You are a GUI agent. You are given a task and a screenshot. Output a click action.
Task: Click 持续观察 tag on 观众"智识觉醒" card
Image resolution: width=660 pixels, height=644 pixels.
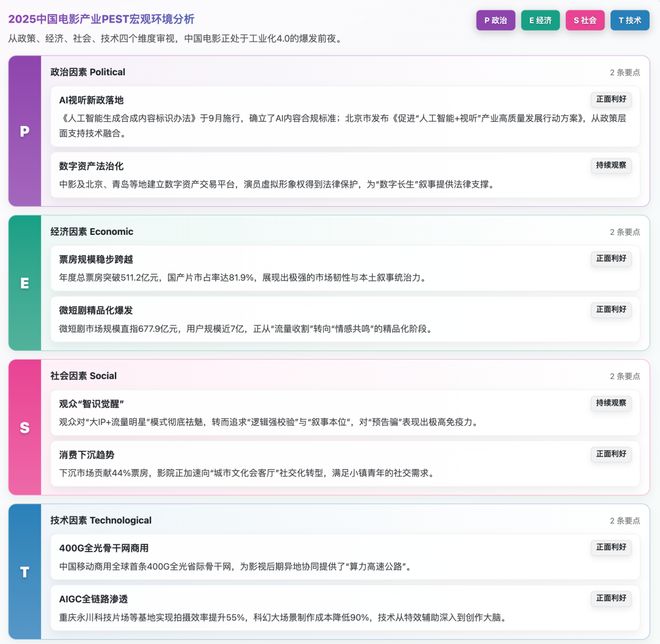pyautogui.click(x=611, y=403)
